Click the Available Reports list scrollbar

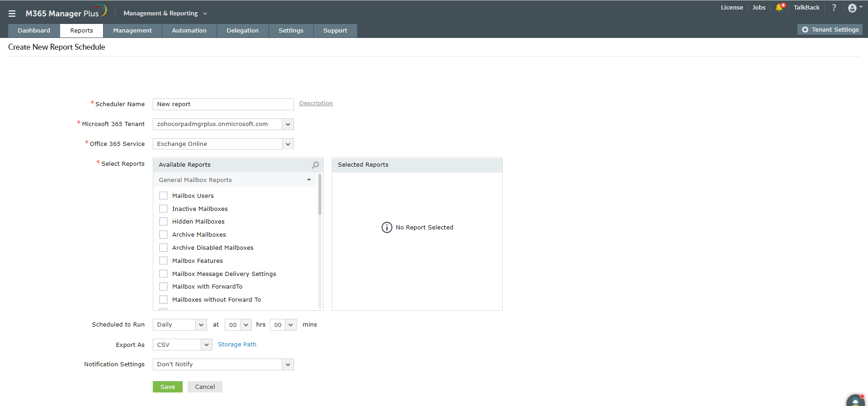click(320, 194)
